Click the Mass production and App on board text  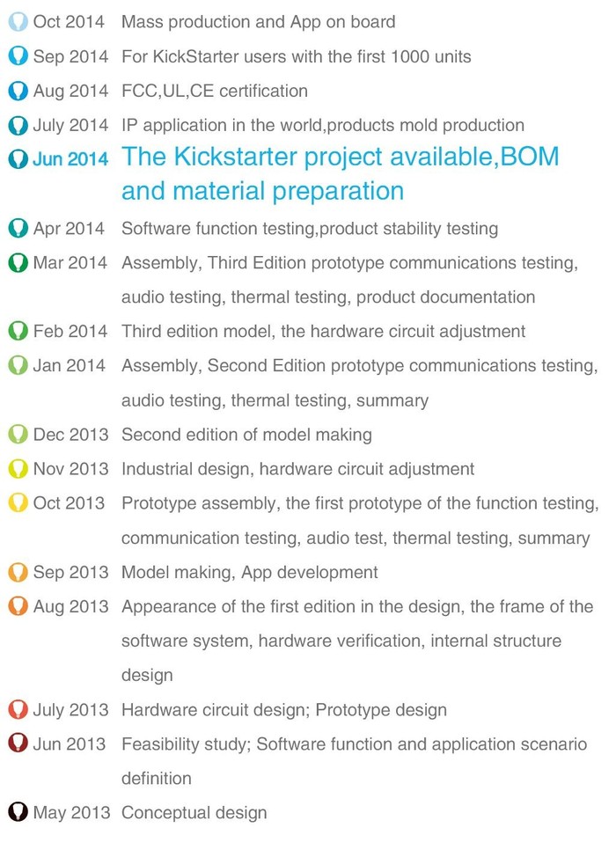click(x=258, y=22)
